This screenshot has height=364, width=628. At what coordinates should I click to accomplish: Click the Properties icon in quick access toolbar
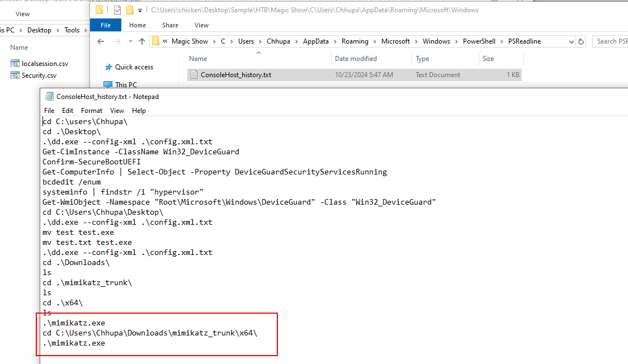pos(117,10)
